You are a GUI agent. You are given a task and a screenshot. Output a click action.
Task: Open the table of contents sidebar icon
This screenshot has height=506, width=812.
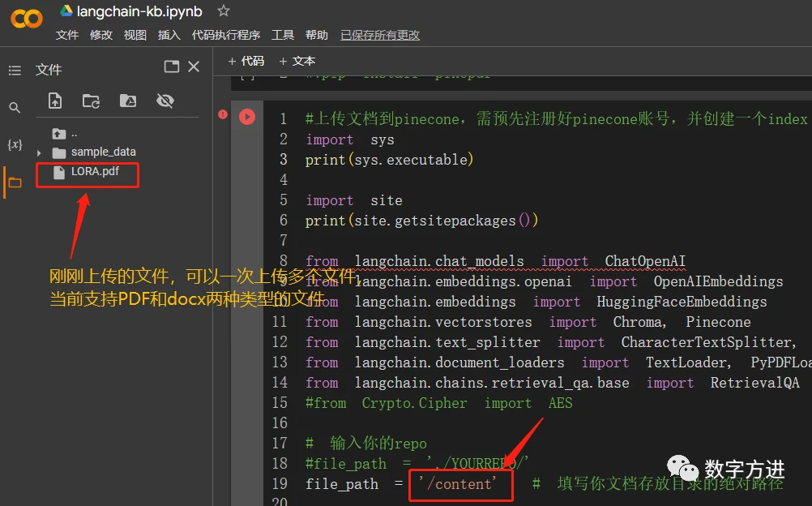tap(15, 71)
